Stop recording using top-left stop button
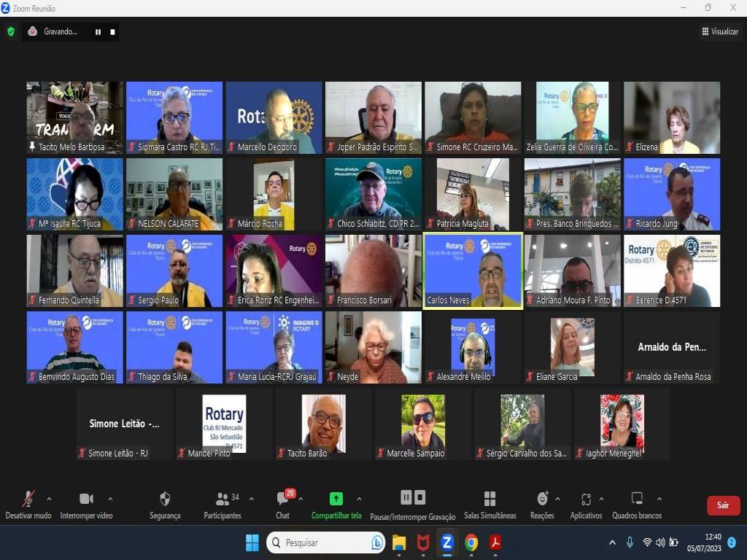Image resolution: width=747 pixels, height=560 pixels. coord(112,31)
